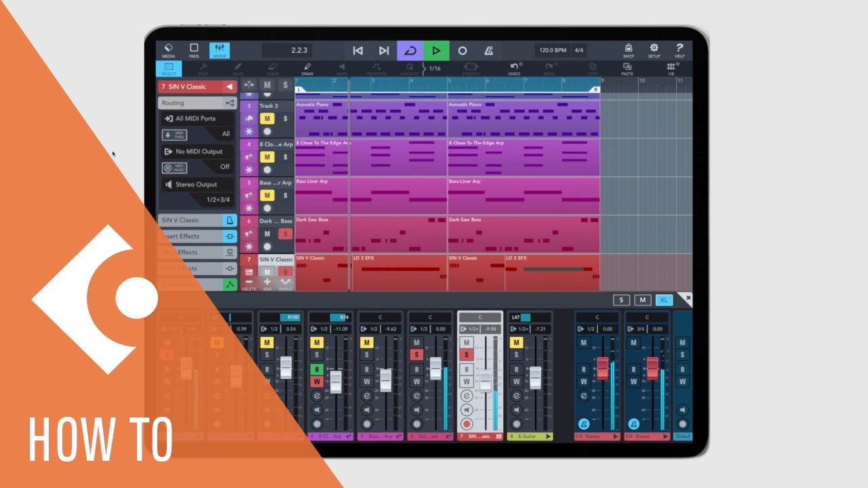868x488 pixels.
Task: Choose the Select tool
Action: tap(169, 68)
